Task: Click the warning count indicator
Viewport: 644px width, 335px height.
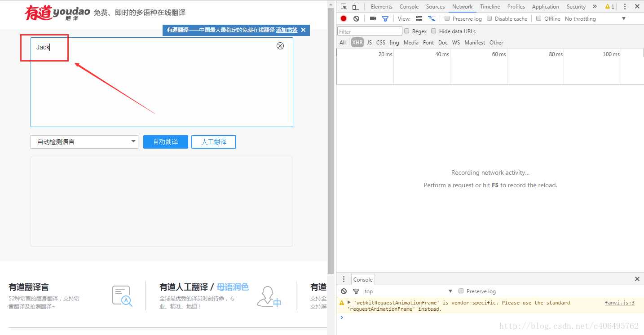Action: coord(609,6)
